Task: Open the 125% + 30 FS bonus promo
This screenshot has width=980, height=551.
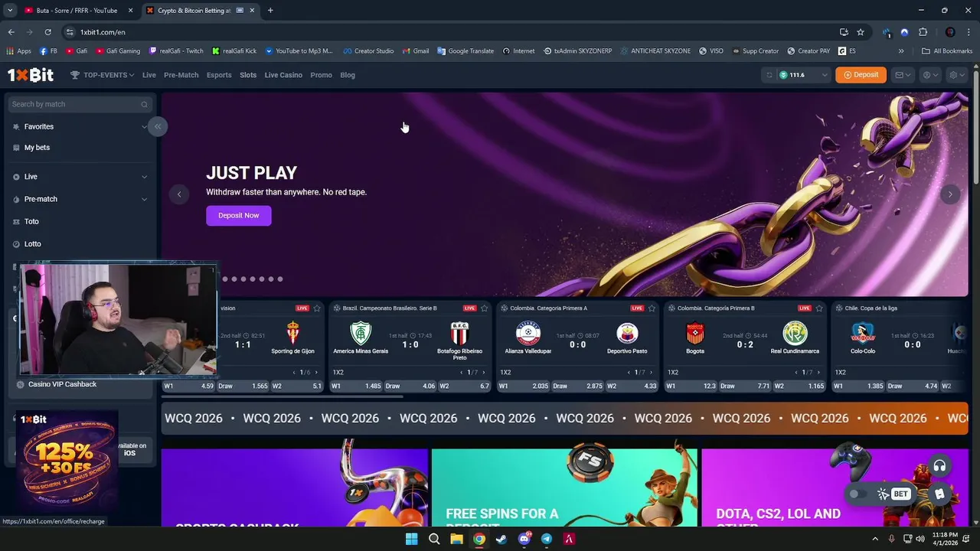Action: 67,461
